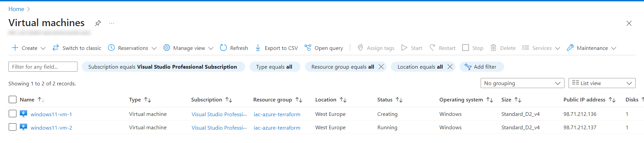Screen dimensions: 644x143
Task: Expand the Create dropdown arrow
Action: tap(43, 48)
